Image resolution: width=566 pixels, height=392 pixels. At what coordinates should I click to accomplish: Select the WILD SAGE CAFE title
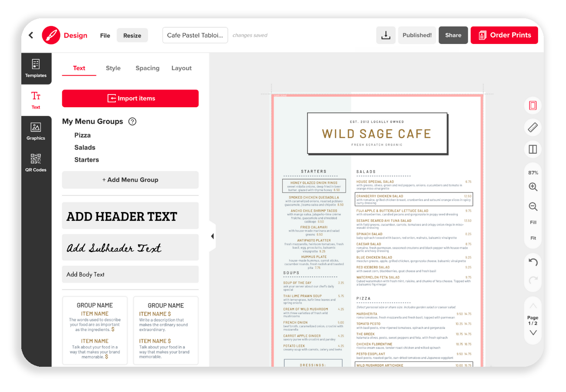pyautogui.click(x=377, y=134)
